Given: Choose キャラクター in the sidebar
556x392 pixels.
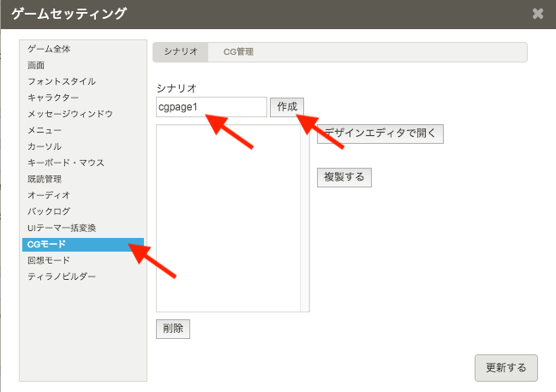Looking at the screenshot, I should (53, 98).
